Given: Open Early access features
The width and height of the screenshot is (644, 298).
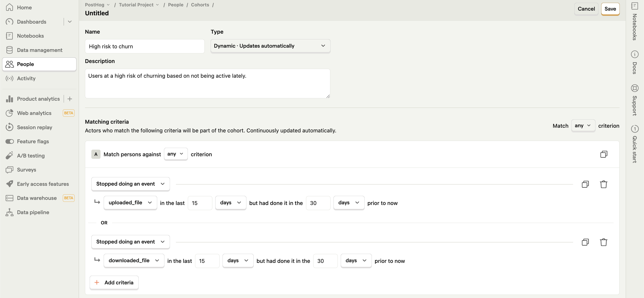Looking at the screenshot, I should (39, 184).
